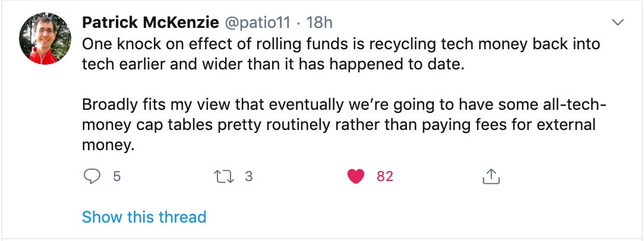This screenshot has height=241, width=644.
Task: Open Show this thread link
Action: click(144, 217)
